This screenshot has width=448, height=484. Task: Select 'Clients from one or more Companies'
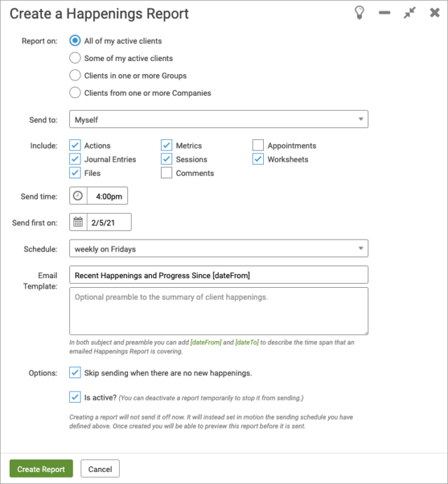coord(76,92)
